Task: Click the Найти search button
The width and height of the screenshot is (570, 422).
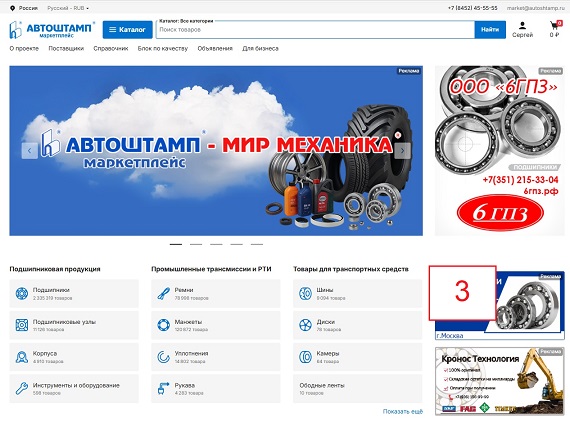Action: click(x=490, y=29)
